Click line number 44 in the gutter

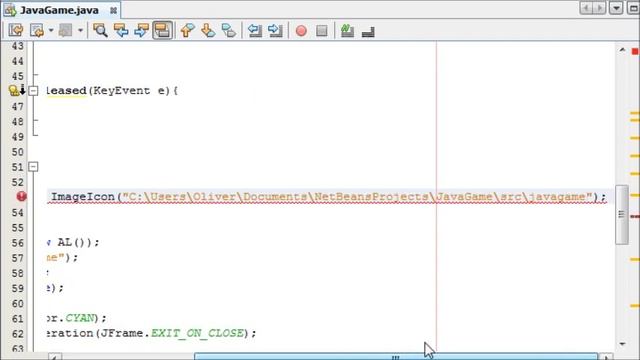click(18, 61)
